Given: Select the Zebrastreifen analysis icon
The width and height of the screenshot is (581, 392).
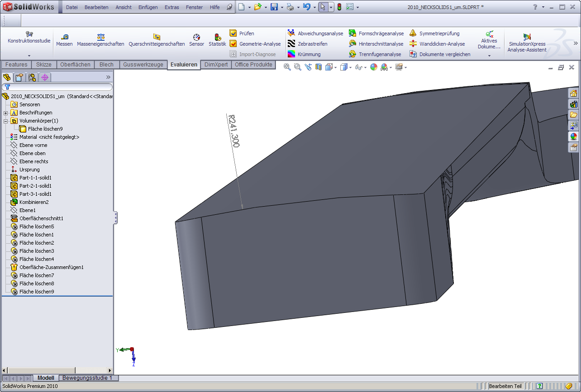Looking at the screenshot, I should point(291,44).
